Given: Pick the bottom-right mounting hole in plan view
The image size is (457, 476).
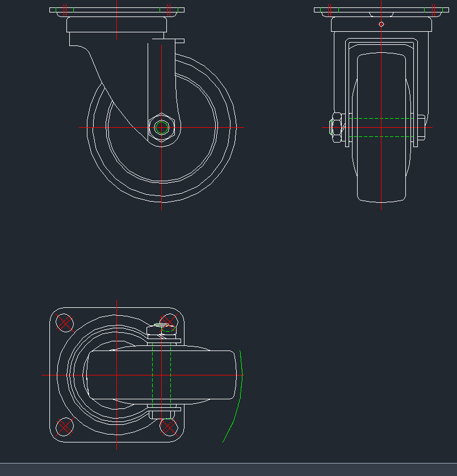Looking at the screenshot, I should click(x=169, y=426).
